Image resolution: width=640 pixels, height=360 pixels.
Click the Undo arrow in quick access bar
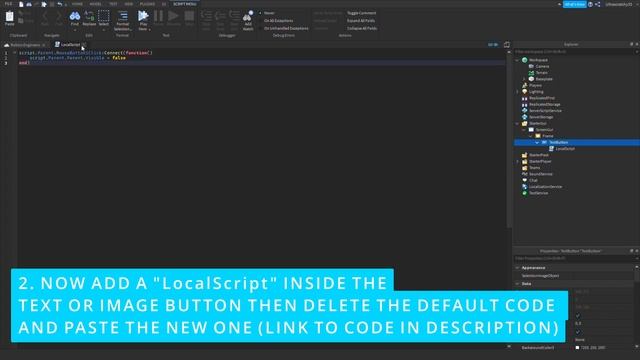pyautogui.click(x=60, y=4)
